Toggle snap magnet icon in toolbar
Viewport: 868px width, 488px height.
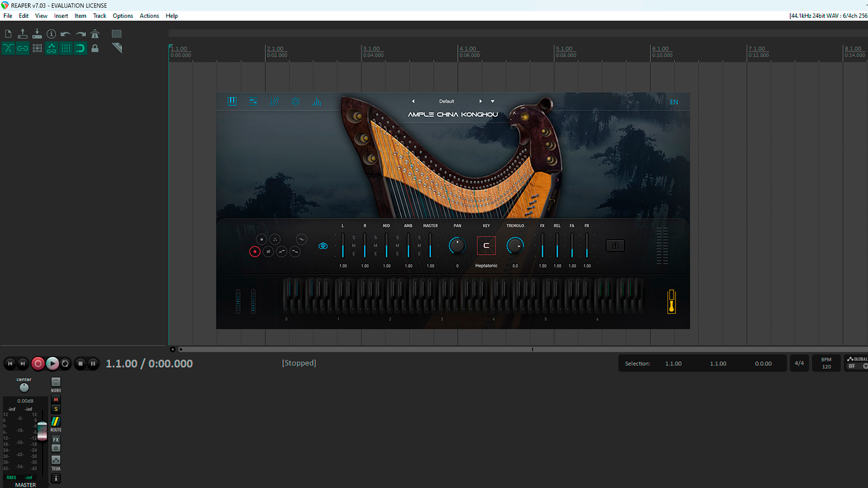pyautogui.click(x=81, y=48)
